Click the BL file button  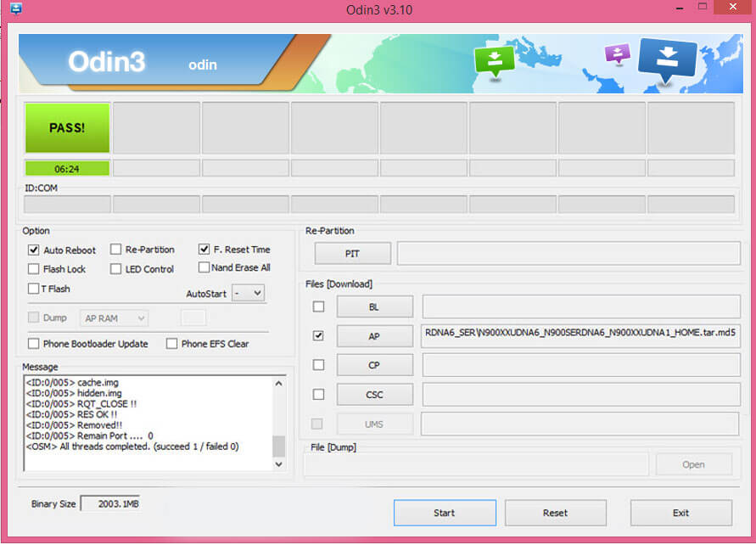[x=375, y=306]
